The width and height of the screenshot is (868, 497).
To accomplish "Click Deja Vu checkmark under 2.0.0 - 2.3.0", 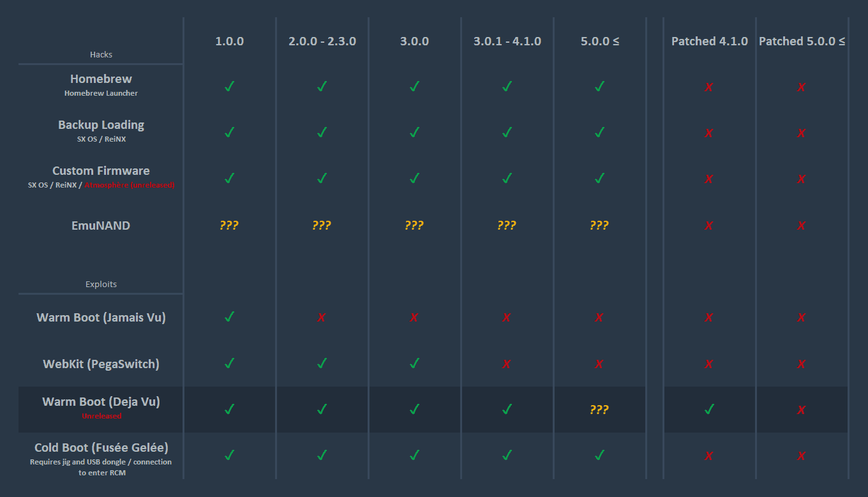I will click(322, 409).
